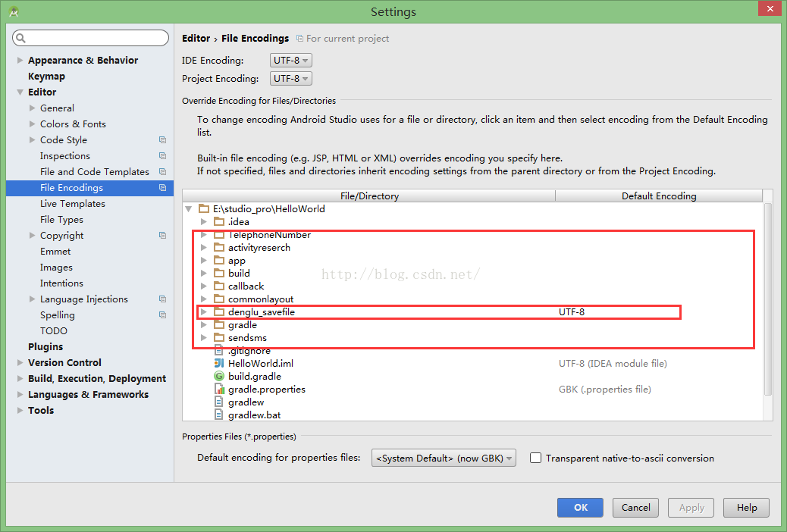Click the project-level icon next to Inspections

click(x=162, y=156)
